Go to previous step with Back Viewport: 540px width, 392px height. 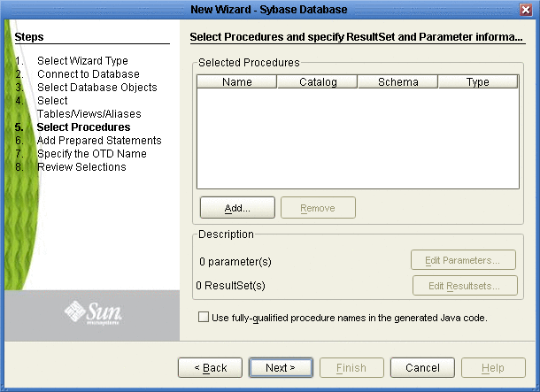pyautogui.click(x=210, y=367)
